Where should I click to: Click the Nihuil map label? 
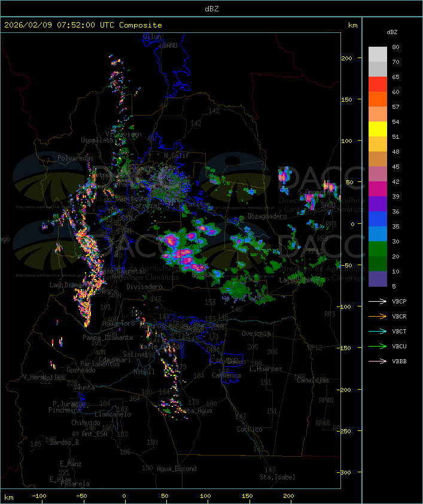pos(144,372)
